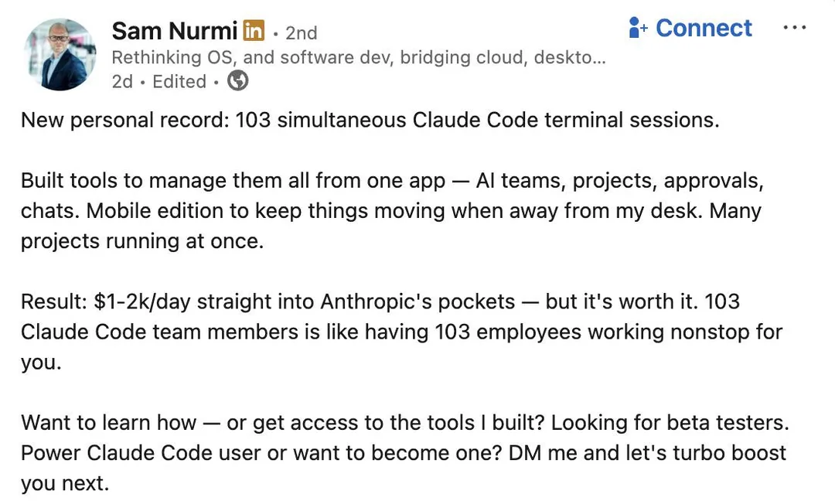Viewport: 835px width, 504px height.
Task: Open the headline starting with Rethinking OS
Action: pos(358,57)
